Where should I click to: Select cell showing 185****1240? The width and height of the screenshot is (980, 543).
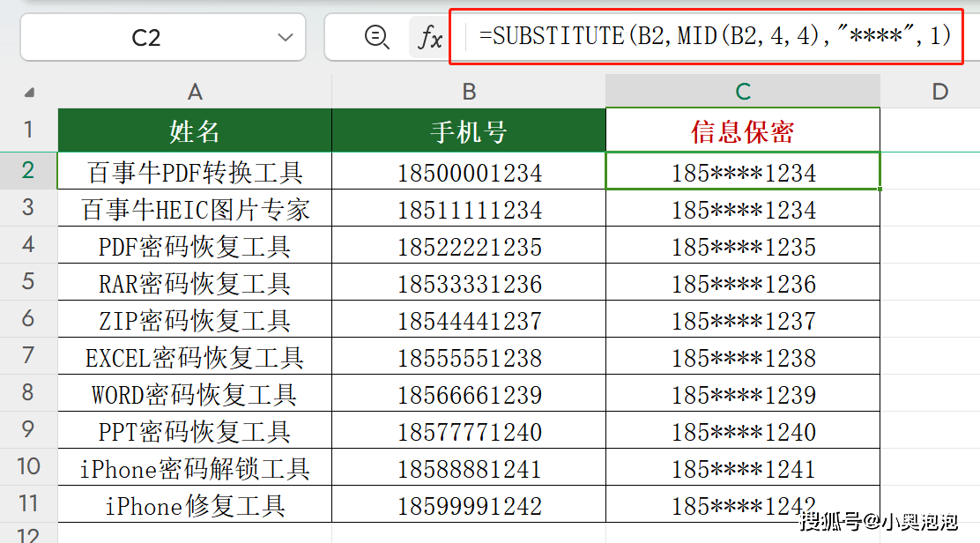pos(743,432)
